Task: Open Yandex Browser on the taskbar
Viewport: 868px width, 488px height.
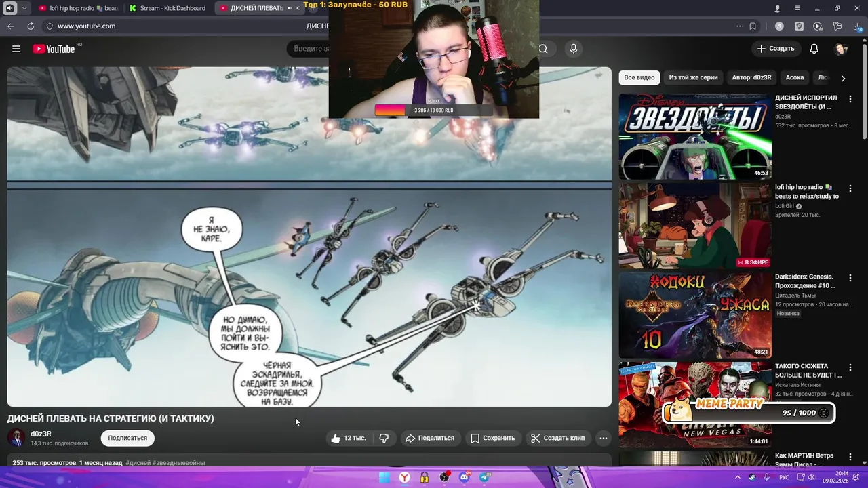Action: click(404, 477)
